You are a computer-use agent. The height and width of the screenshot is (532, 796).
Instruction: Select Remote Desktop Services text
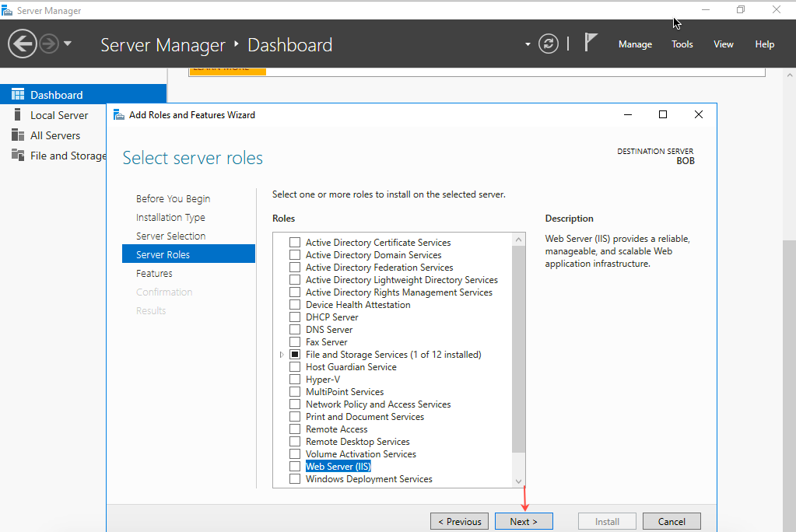pyautogui.click(x=357, y=441)
